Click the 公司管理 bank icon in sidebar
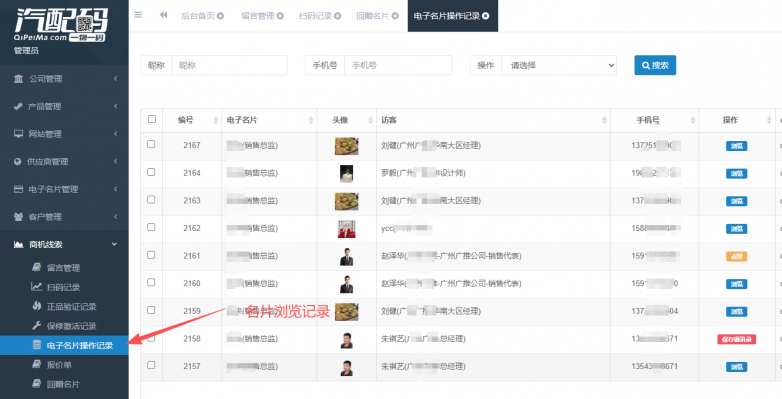This screenshot has width=782, height=399. click(x=18, y=79)
